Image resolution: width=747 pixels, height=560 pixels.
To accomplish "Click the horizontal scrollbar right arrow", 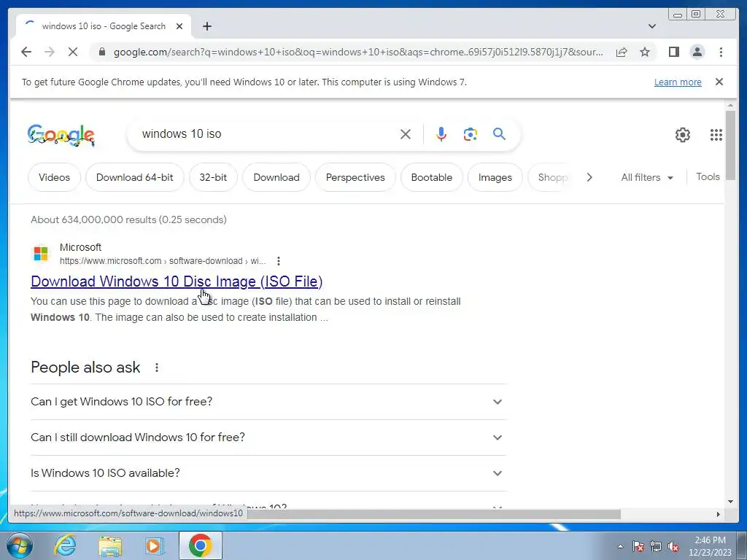I will tap(719, 514).
